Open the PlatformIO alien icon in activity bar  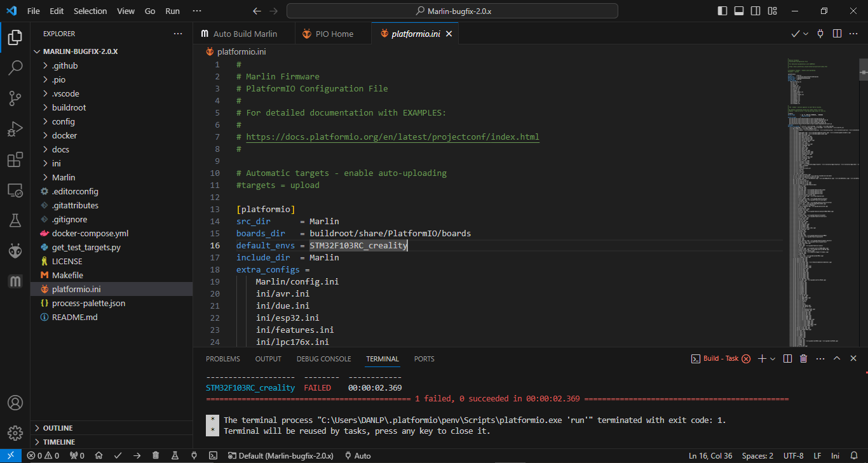click(x=15, y=252)
